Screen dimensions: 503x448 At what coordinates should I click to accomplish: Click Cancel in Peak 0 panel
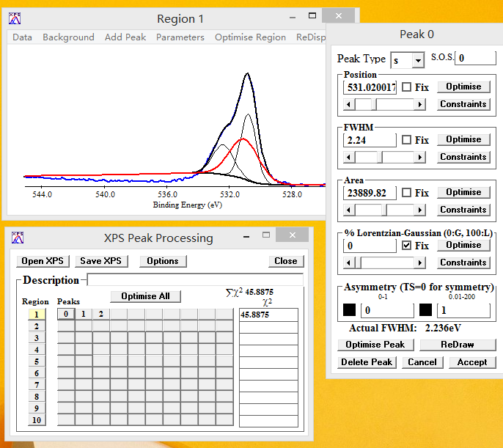tap(422, 362)
